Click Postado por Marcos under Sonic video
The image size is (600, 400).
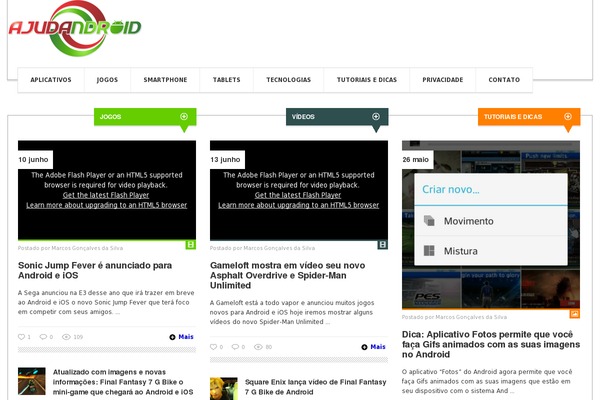coord(70,248)
